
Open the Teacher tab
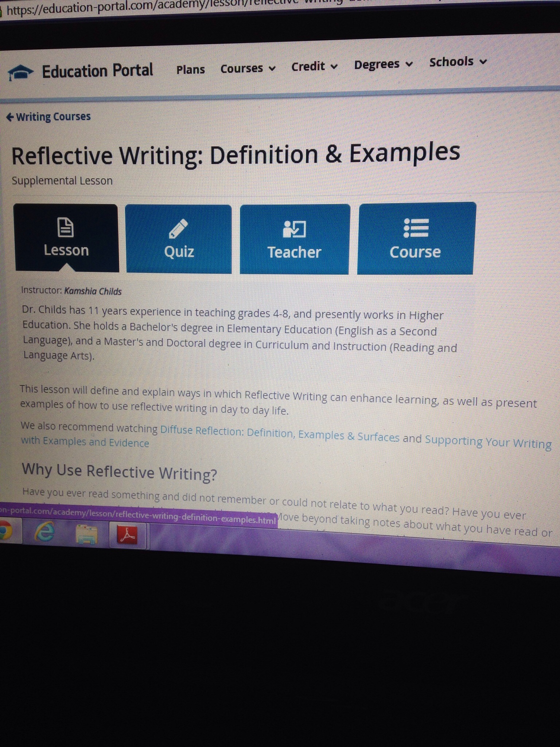(295, 239)
